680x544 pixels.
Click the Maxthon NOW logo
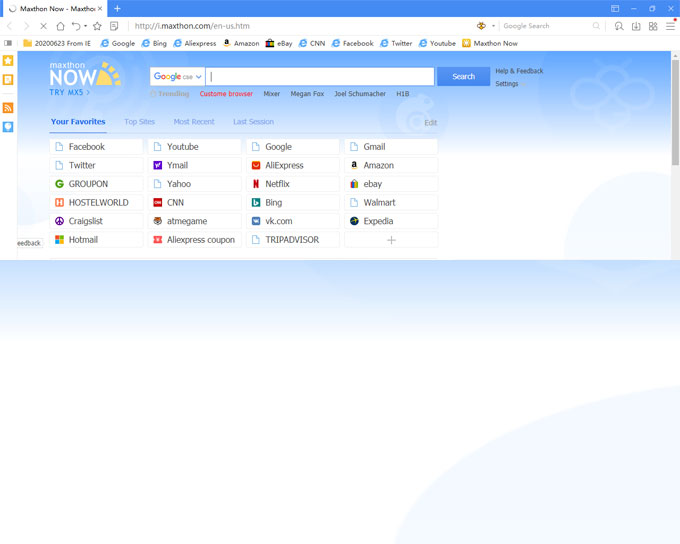[x=85, y=74]
